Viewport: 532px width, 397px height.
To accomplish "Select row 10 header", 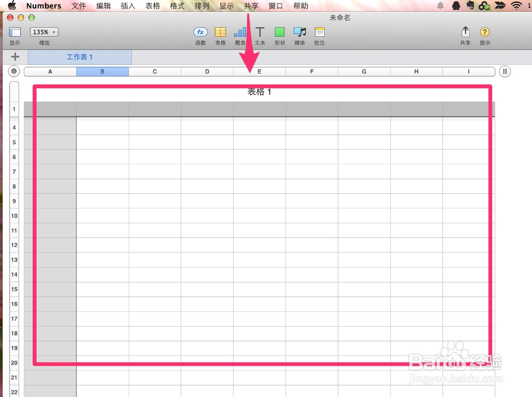I will pos(14,216).
